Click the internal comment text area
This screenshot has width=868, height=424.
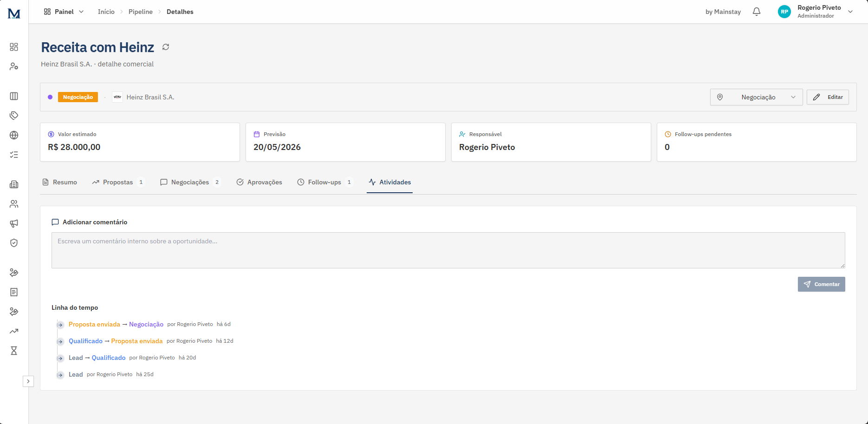[448, 250]
